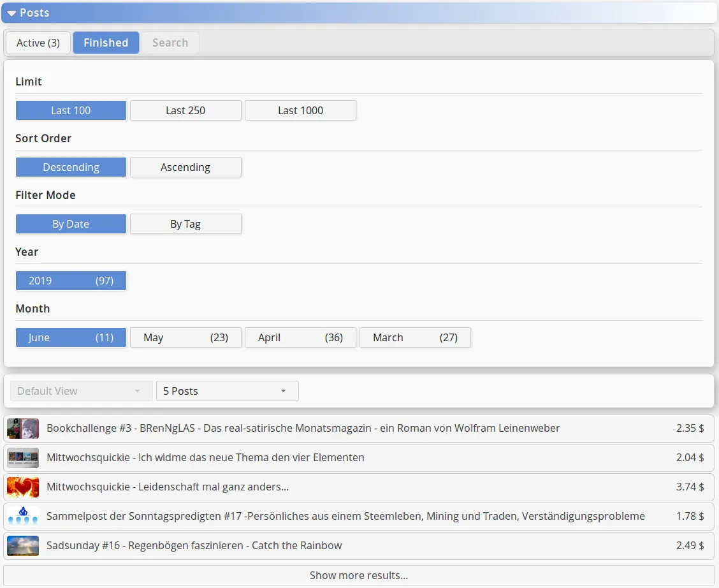Open Mittwochsquickie - Leidenschaft mal ganz anders post

[x=168, y=487]
